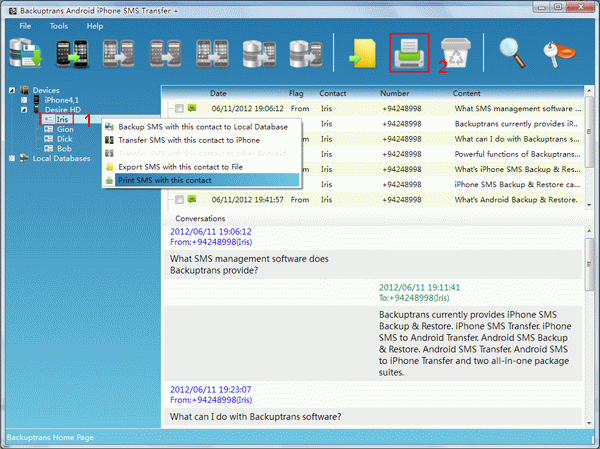Image resolution: width=600 pixels, height=449 pixels.
Task: Open the File menu
Action: 25,26
